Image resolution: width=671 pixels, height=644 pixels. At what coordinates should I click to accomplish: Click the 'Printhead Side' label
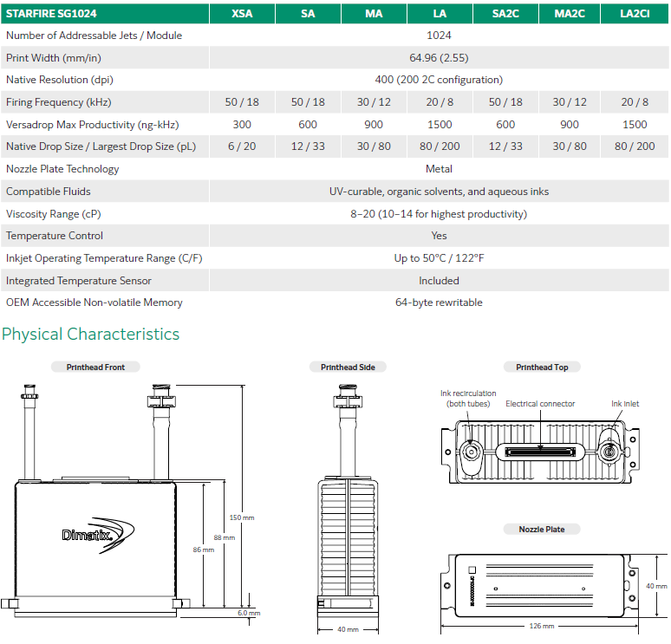click(x=348, y=368)
